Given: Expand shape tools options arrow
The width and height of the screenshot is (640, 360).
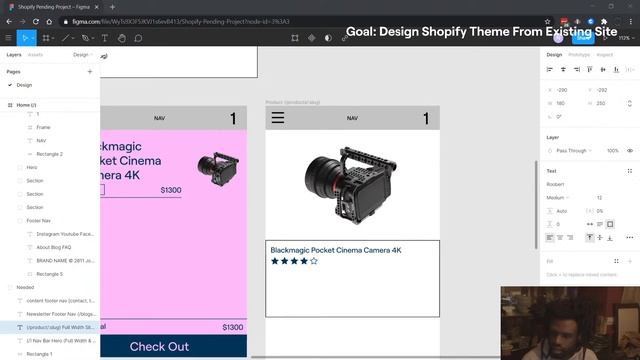Looking at the screenshot, I should (x=73, y=38).
